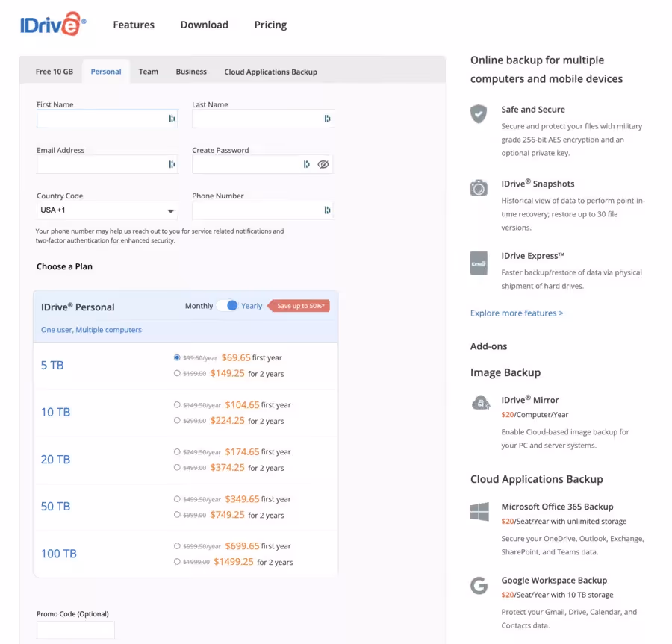Screen dimensions: 672x644
Task: Click the IDrive Mirror heading
Action: pyautogui.click(x=530, y=399)
